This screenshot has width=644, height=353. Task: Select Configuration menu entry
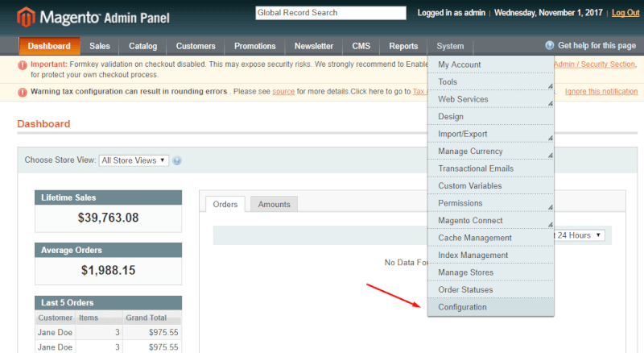(490, 307)
